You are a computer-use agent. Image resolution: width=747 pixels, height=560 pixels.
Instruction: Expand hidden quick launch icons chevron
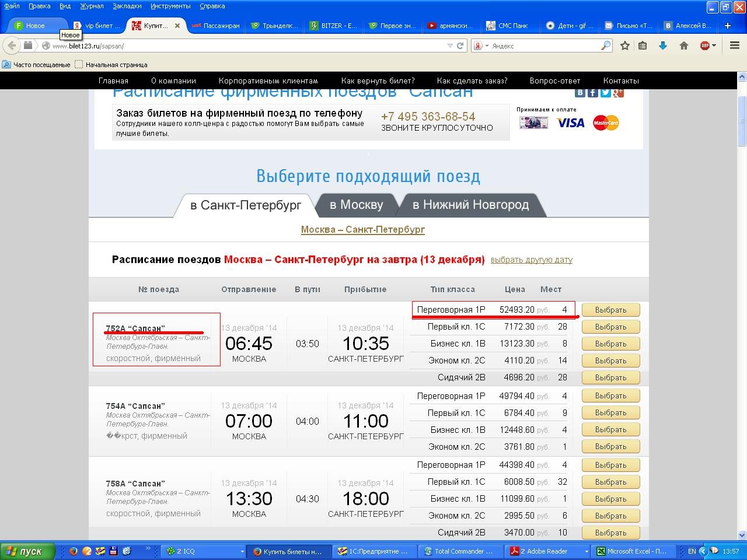click(x=148, y=548)
